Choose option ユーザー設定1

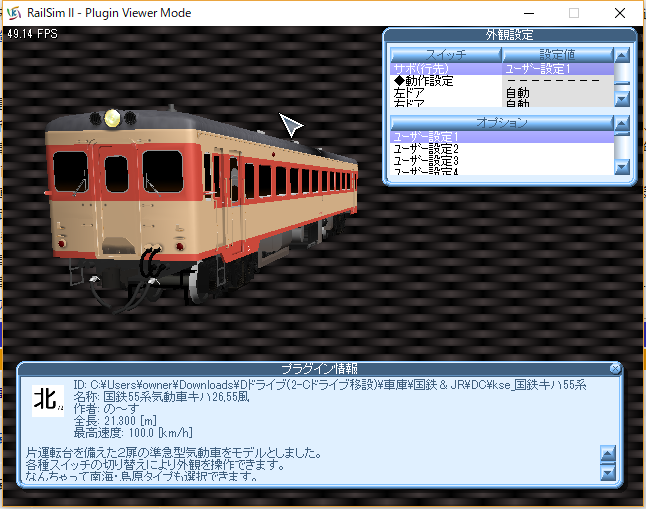click(502, 137)
